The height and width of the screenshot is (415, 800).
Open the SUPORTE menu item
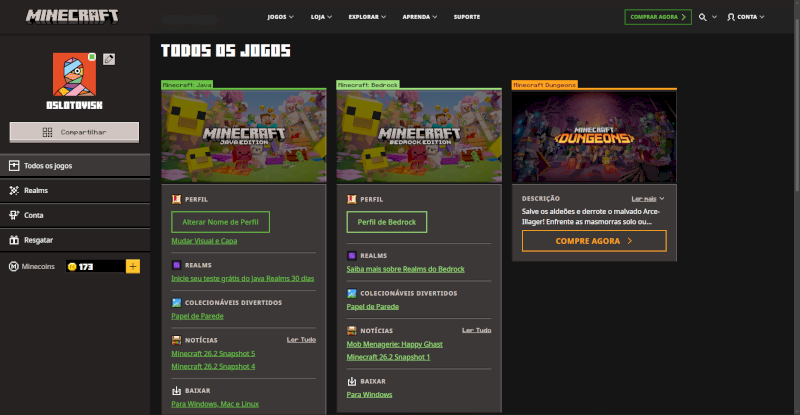(466, 17)
